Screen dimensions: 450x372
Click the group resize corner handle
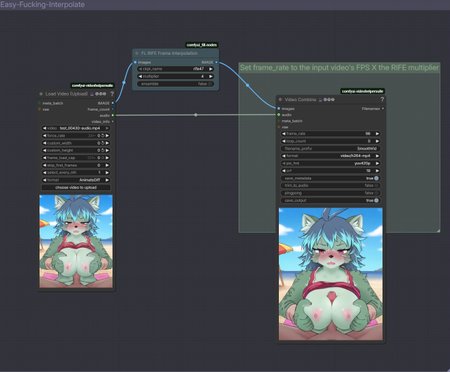(438, 230)
